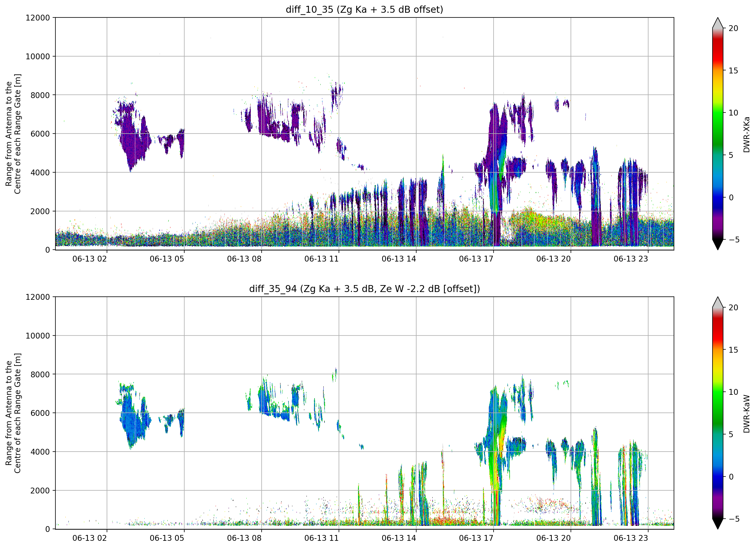Click the top colorbar lower black extend arrow
Viewport: 756px width, 548px height.
point(718,245)
